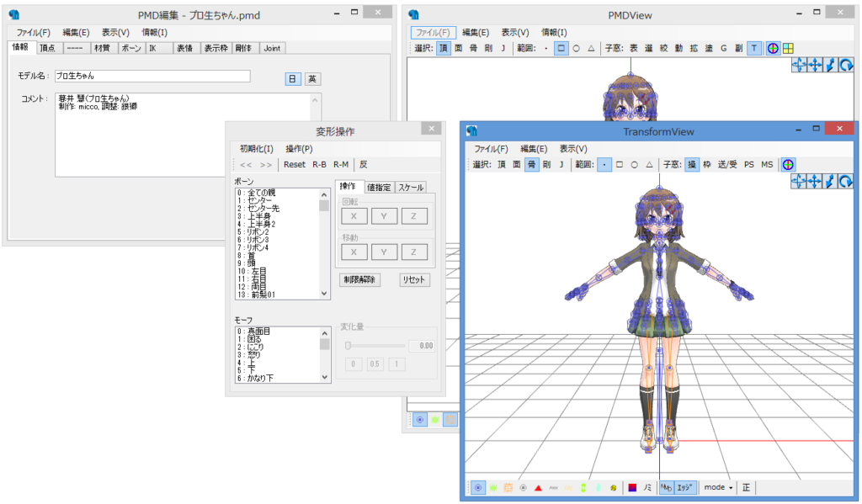Toggle the エッジ display button in TransformView
Viewport: 862px width, 504px height.
click(684, 487)
